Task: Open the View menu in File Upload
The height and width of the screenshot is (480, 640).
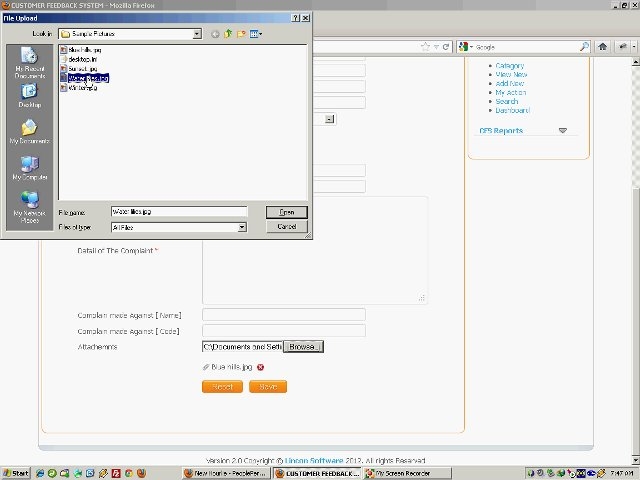Action: point(256,34)
